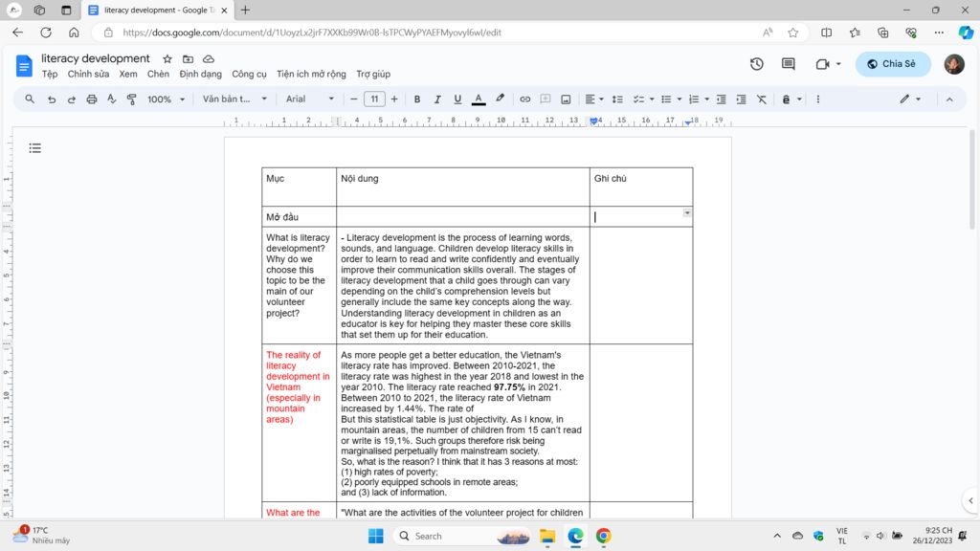Open table cell options arrow
Viewport: 980px width, 551px height.
pos(687,213)
